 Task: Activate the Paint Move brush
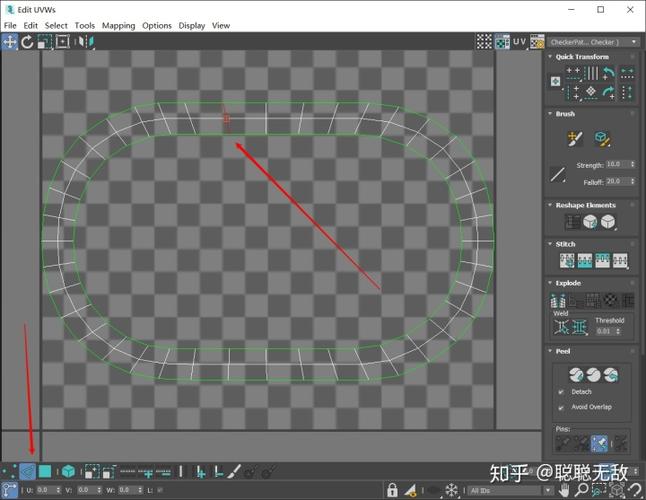(x=575, y=139)
